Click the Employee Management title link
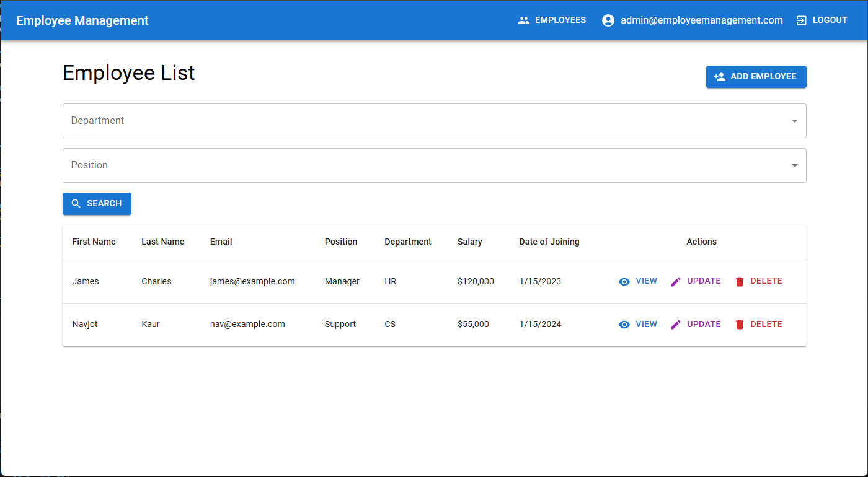Image resolution: width=868 pixels, height=477 pixels. pyautogui.click(x=82, y=20)
